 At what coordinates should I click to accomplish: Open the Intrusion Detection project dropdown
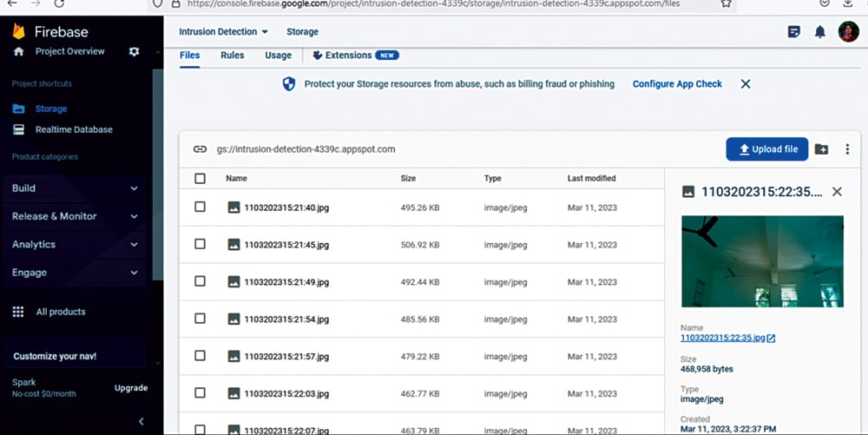point(224,32)
